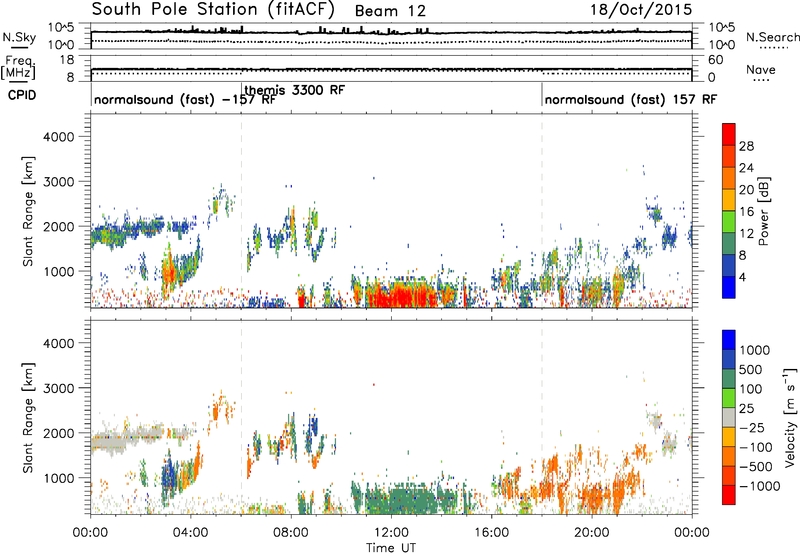This screenshot has height=554, width=800.
Task: Click the title 'South Pole Station (fitACF)'
Action: pos(213,9)
